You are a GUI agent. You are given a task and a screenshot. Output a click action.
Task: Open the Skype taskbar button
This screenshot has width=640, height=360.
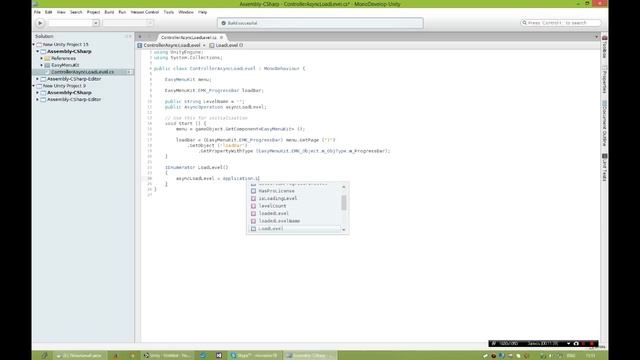pyautogui.click(x=254, y=356)
